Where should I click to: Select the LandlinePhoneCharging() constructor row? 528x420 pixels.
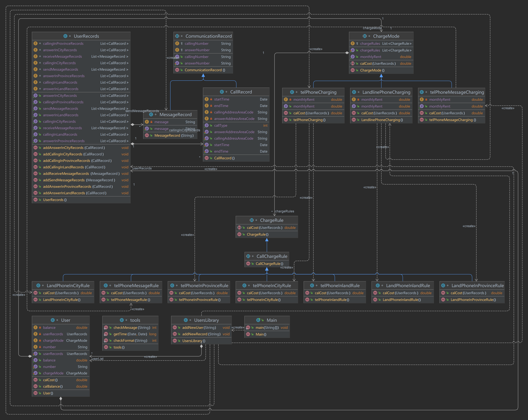382,120
